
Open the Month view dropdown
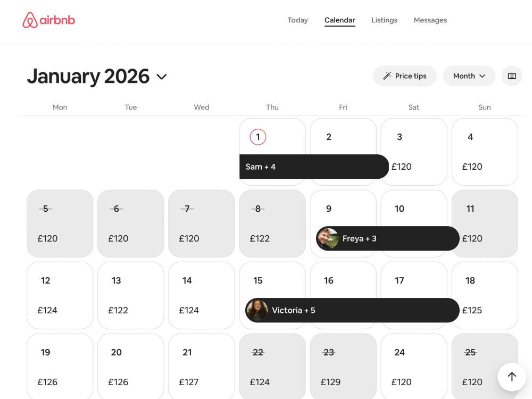[x=469, y=76]
